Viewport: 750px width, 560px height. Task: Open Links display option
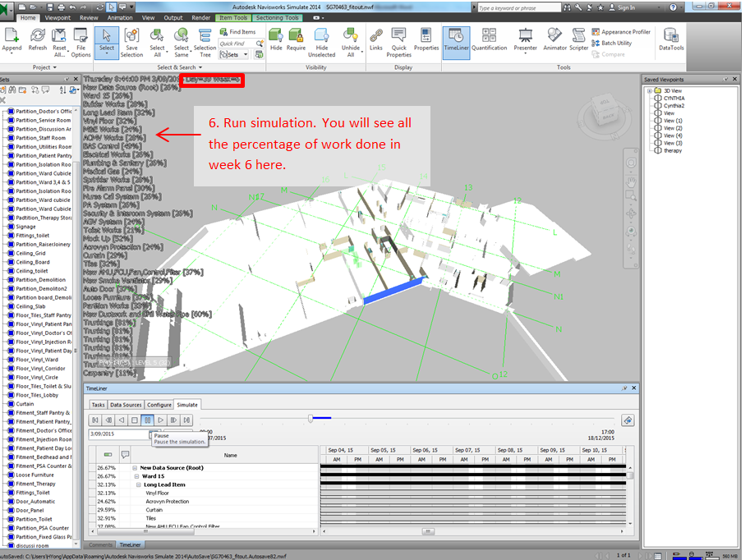pos(376,39)
